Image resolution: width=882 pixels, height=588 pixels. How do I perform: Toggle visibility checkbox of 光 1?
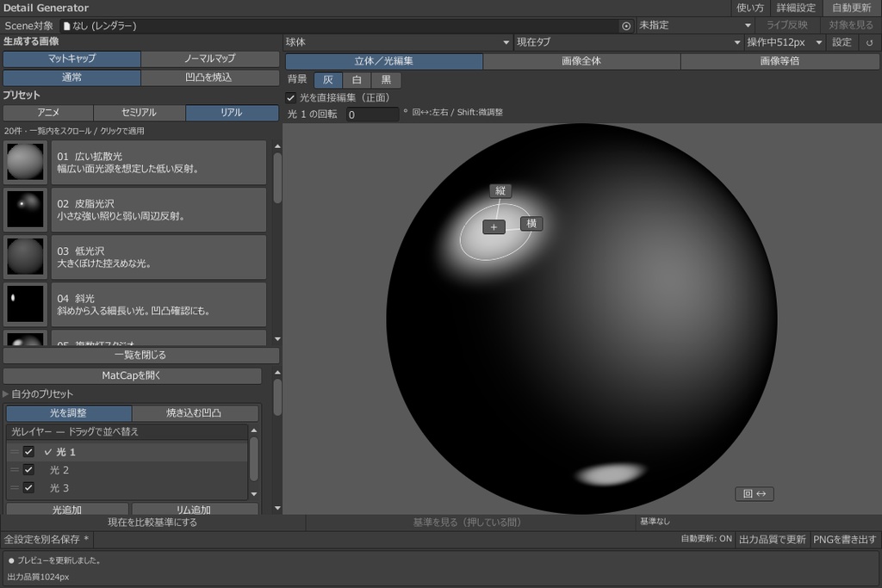28,451
